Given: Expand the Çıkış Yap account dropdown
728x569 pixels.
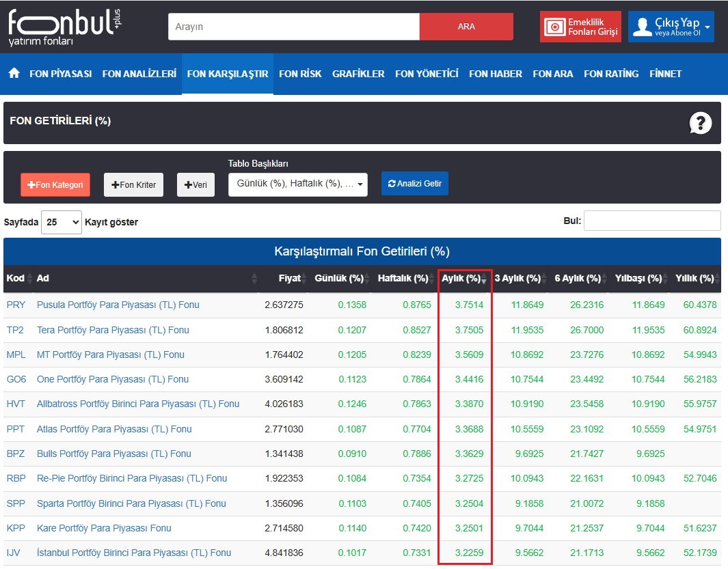Looking at the screenshot, I should click(707, 27).
